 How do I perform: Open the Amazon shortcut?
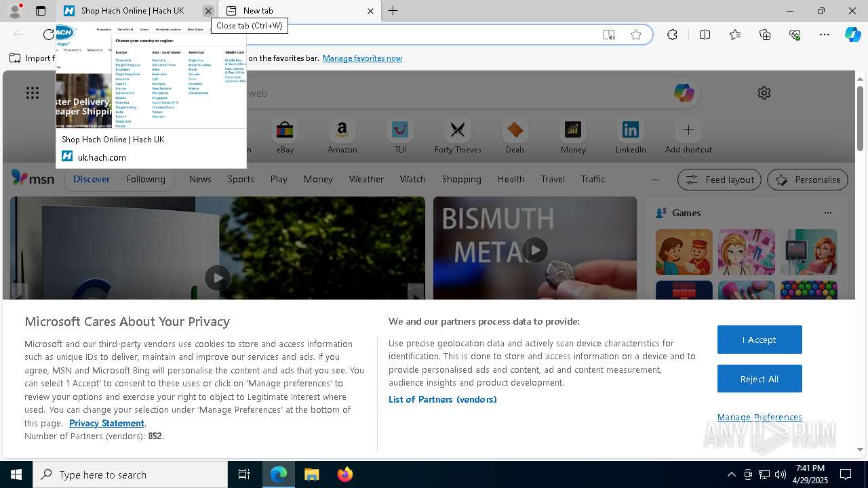pos(342,136)
